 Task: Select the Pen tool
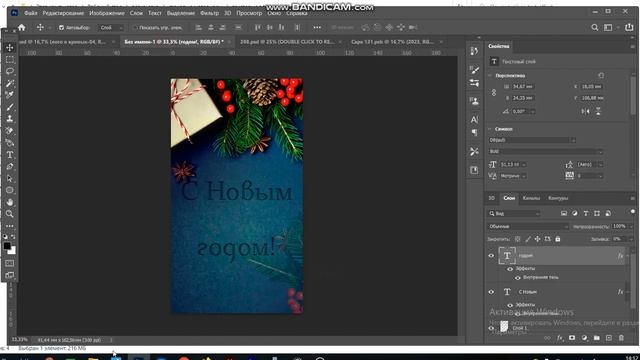(10, 167)
